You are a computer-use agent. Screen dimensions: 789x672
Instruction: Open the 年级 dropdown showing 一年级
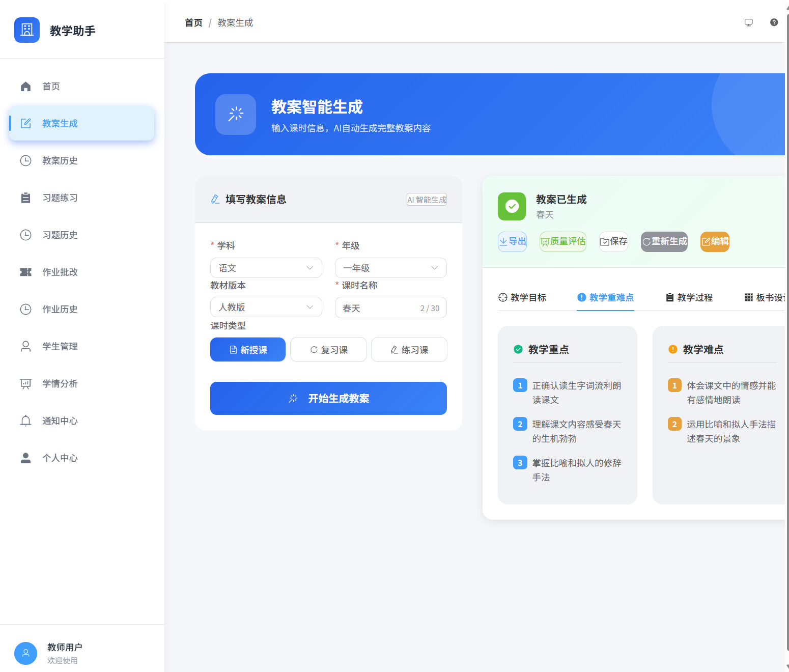390,268
